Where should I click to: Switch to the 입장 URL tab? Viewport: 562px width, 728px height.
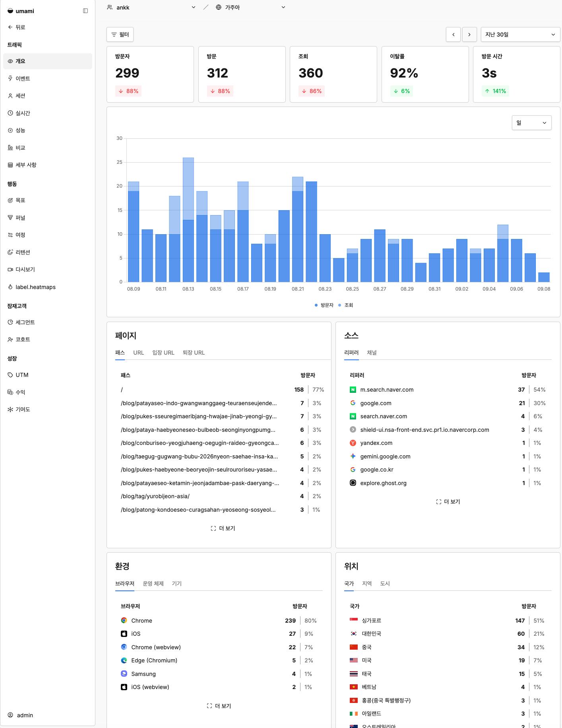pyautogui.click(x=163, y=353)
